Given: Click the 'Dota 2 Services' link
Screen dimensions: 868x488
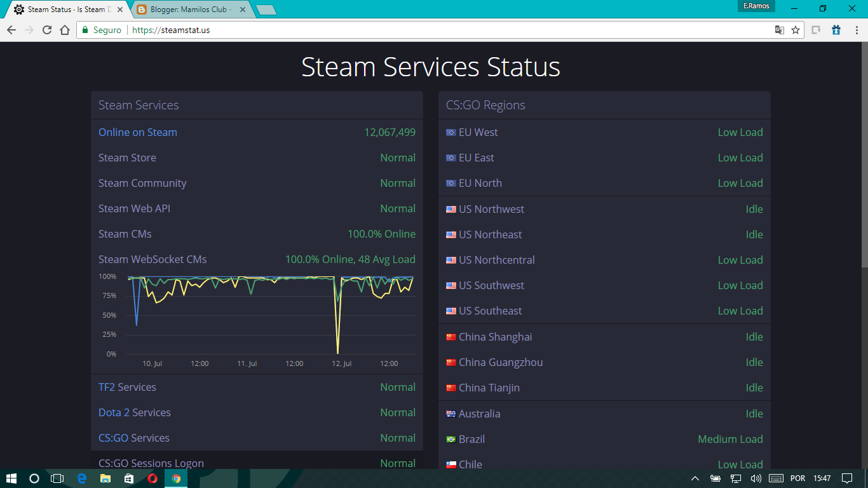Looking at the screenshot, I should click(x=134, y=412).
